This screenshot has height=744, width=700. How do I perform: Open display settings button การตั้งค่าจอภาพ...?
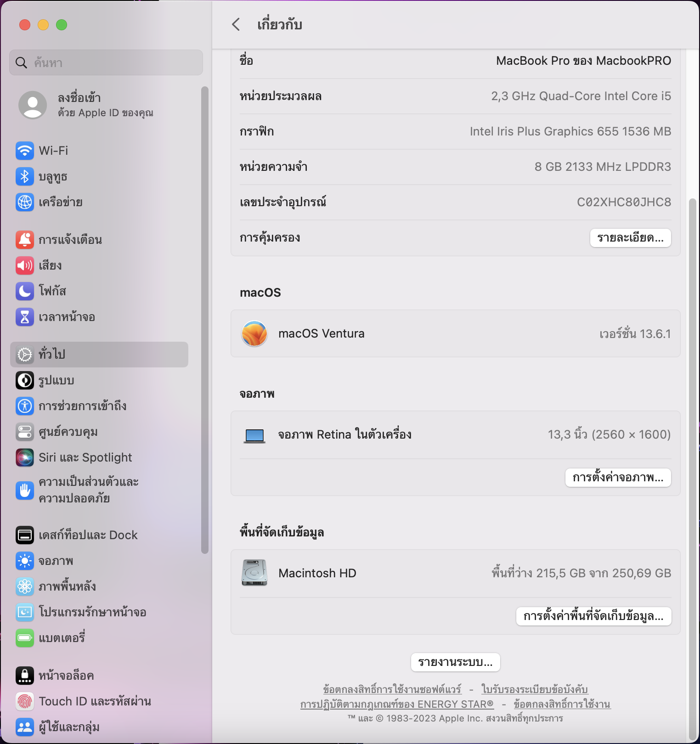point(618,478)
